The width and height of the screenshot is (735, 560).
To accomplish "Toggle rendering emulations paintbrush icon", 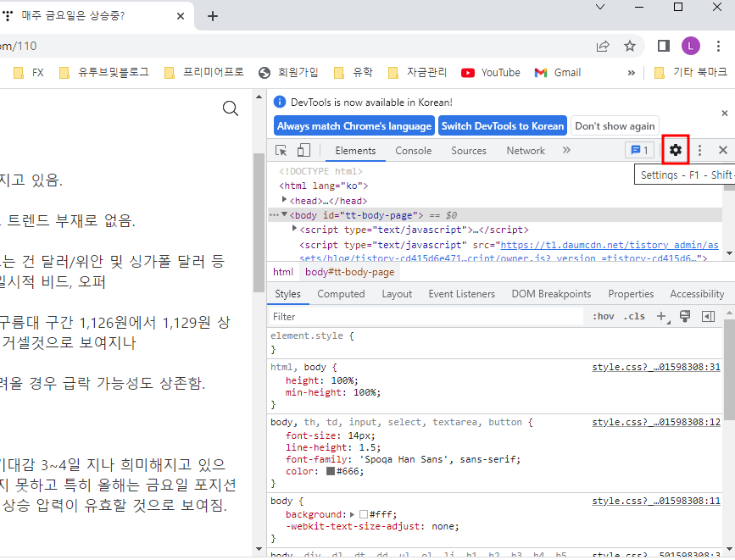I will coord(685,316).
